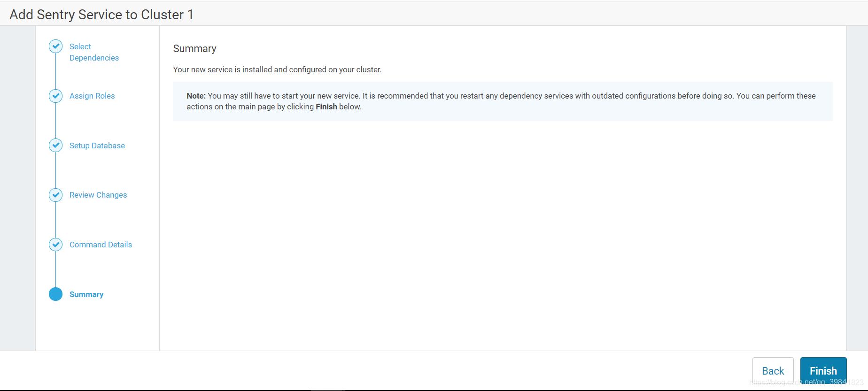This screenshot has width=868, height=391.
Task: Select the Summary wizard step
Action: pos(86,294)
